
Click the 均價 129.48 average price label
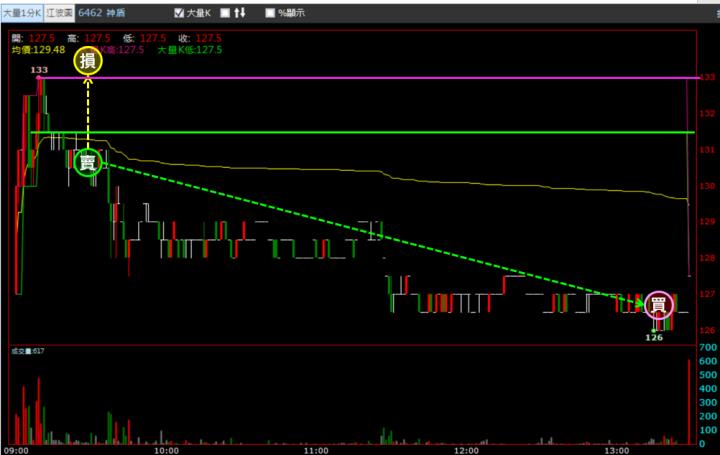(37, 49)
